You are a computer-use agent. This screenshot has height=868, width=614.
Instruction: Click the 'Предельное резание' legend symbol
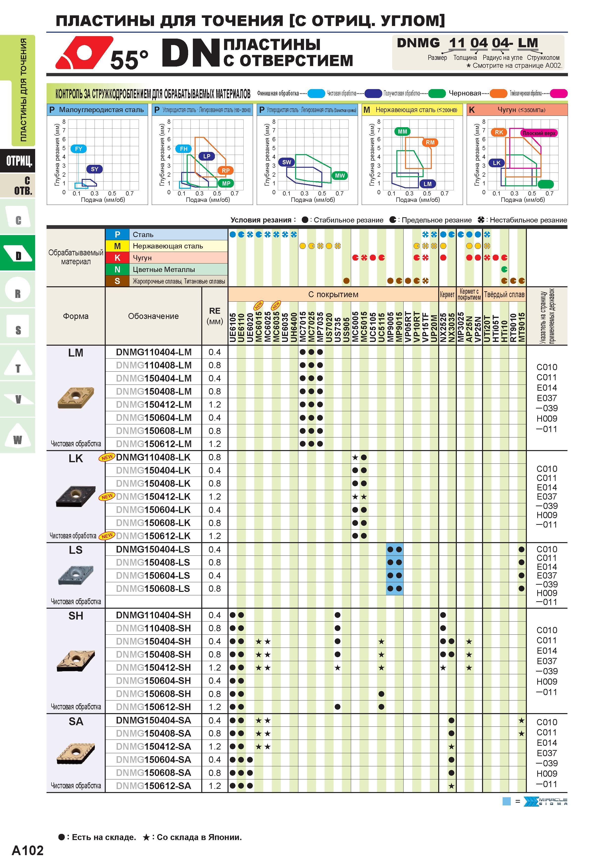tap(393, 220)
